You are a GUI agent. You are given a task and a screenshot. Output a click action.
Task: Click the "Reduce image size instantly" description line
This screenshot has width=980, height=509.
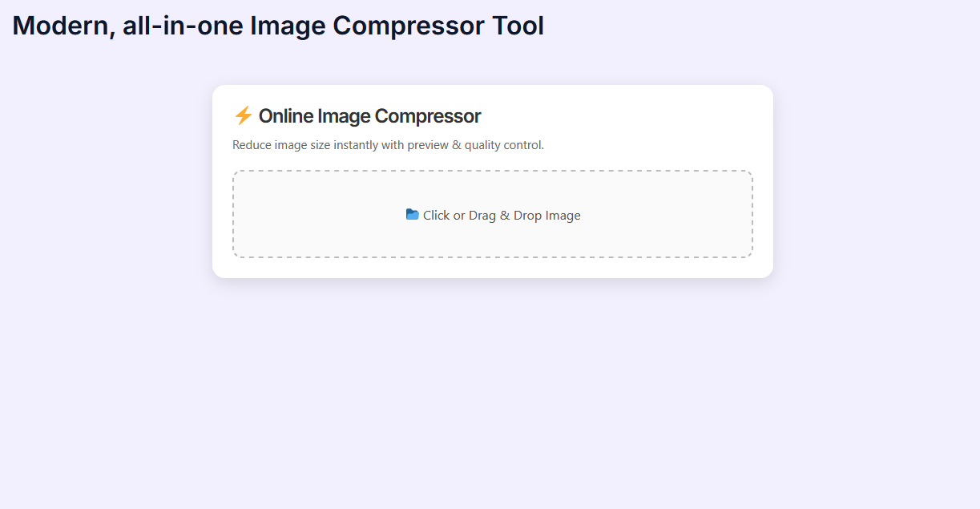pyautogui.click(x=388, y=145)
